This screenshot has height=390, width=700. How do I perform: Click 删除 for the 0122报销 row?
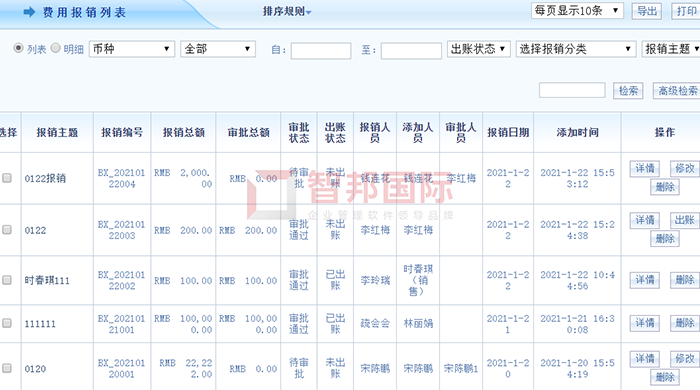(x=665, y=187)
